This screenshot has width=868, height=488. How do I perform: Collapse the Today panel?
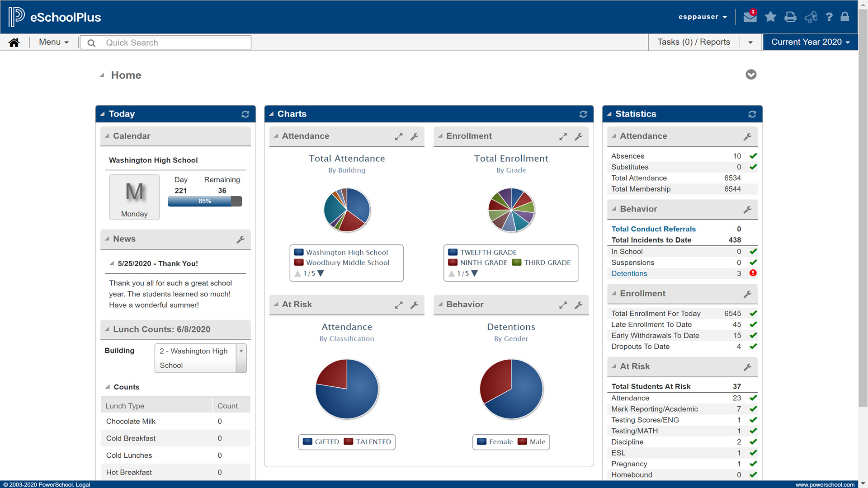tap(103, 114)
